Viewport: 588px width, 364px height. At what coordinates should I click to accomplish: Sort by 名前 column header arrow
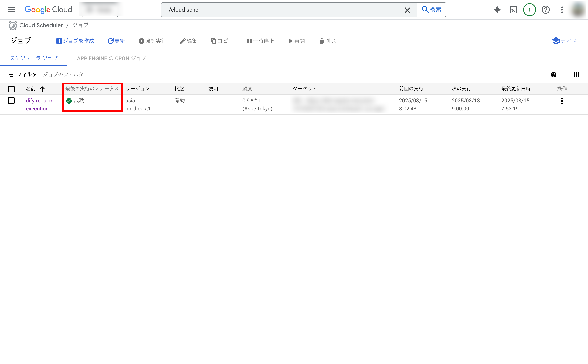coord(42,89)
